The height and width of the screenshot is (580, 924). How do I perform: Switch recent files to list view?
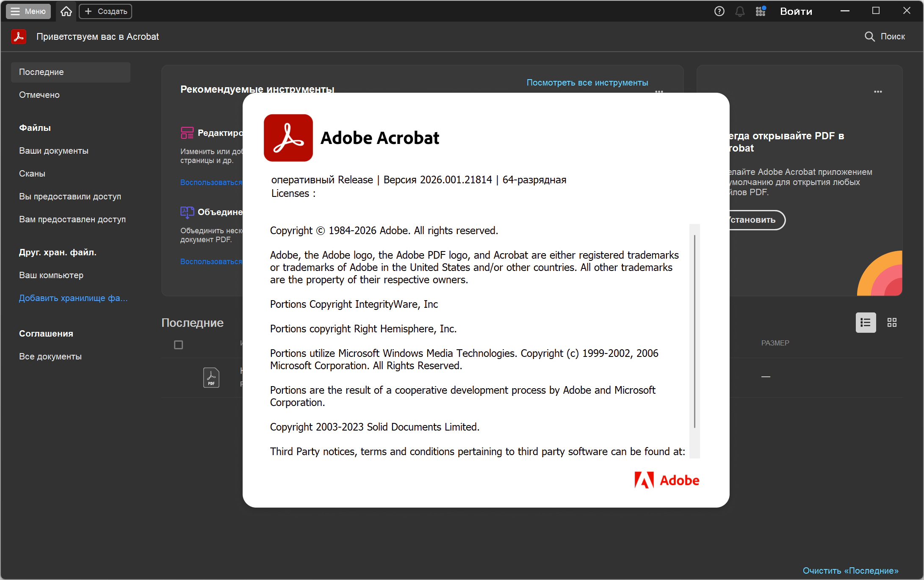point(866,323)
